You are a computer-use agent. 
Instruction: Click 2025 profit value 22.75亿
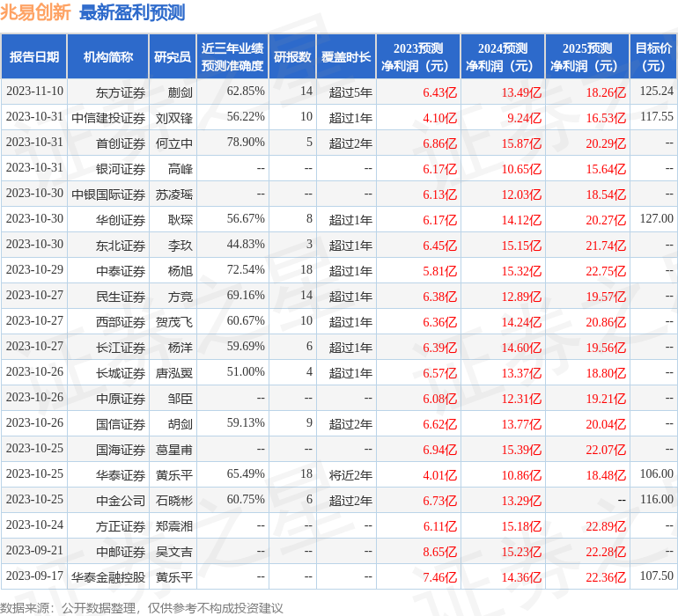pyautogui.click(x=606, y=271)
